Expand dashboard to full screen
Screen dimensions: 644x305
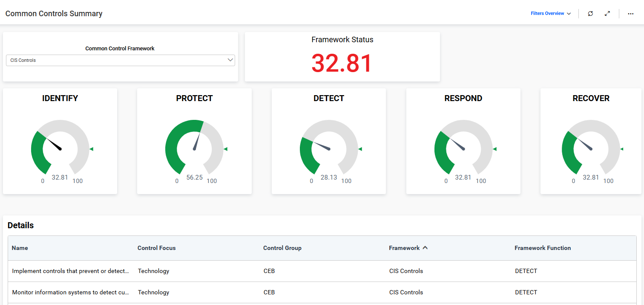pyautogui.click(x=607, y=14)
